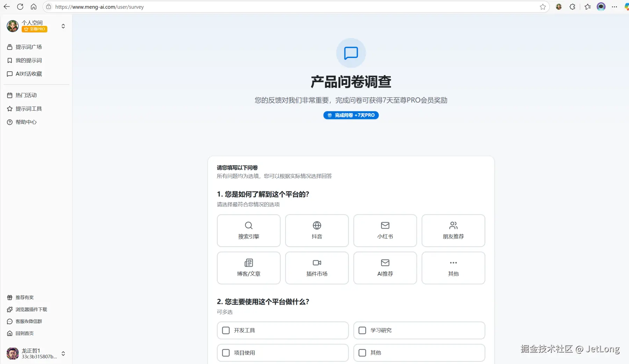Expand the 龙正哲1 account menu

(x=63, y=354)
